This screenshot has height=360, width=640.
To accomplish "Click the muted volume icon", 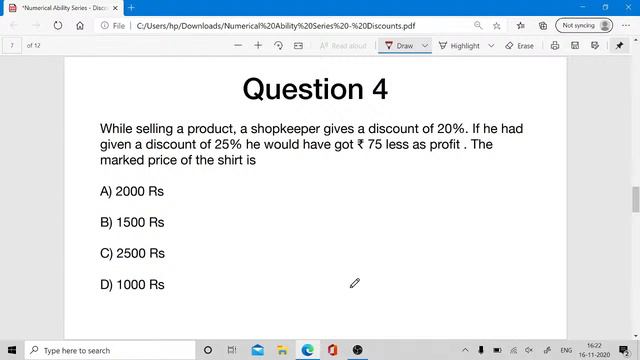I will point(529,350).
